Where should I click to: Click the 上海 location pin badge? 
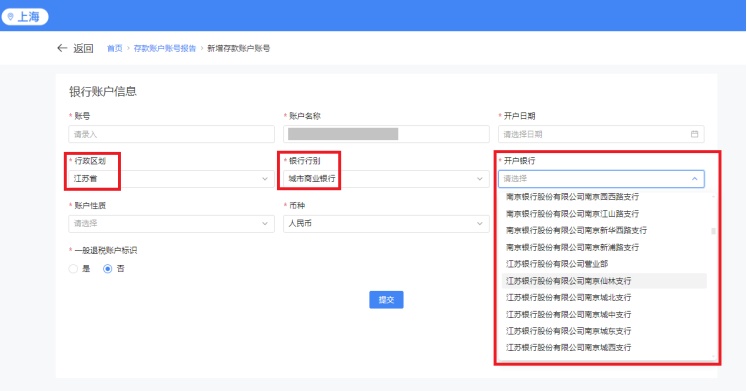click(x=25, y=17)
